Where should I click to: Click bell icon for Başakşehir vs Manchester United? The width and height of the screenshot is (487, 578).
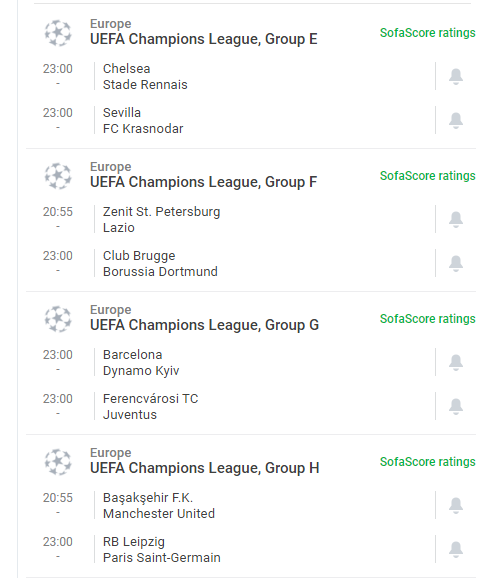(456, 505)
